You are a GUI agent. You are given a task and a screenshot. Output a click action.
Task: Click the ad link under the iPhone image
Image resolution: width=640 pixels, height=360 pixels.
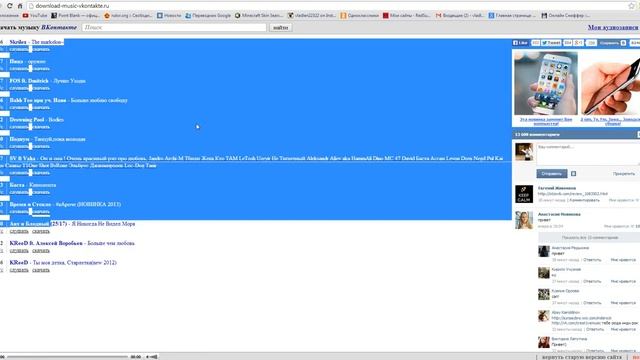[546, 121]
